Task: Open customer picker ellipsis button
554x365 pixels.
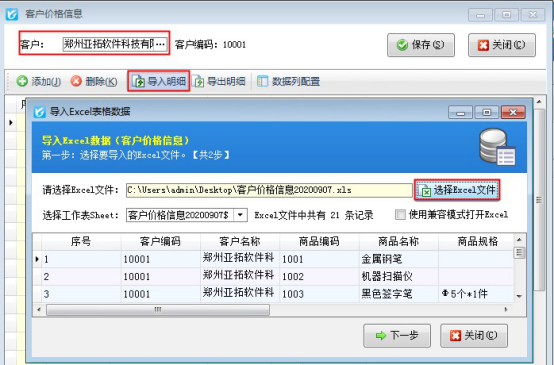Action: [x=160, y=45]
